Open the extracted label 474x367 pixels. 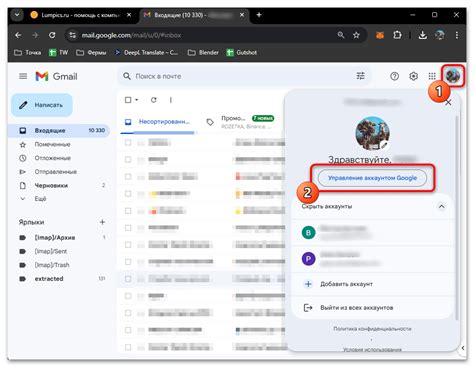click(x=49, y=279)
